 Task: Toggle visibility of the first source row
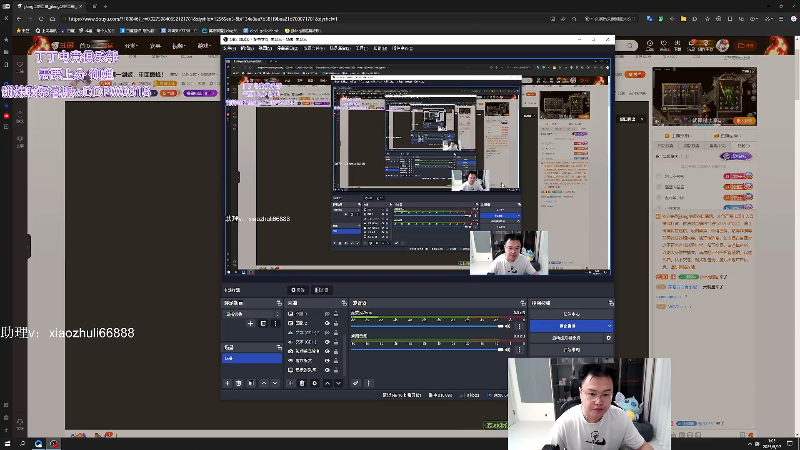327,314
